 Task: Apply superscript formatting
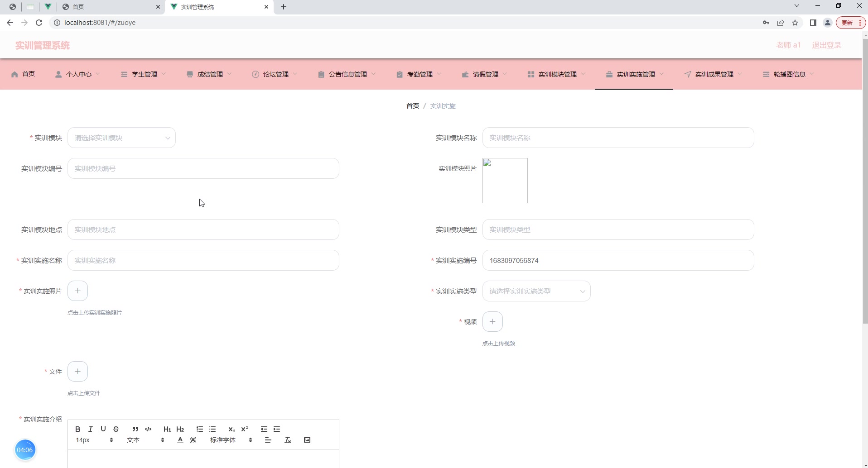tap(244, 429)
